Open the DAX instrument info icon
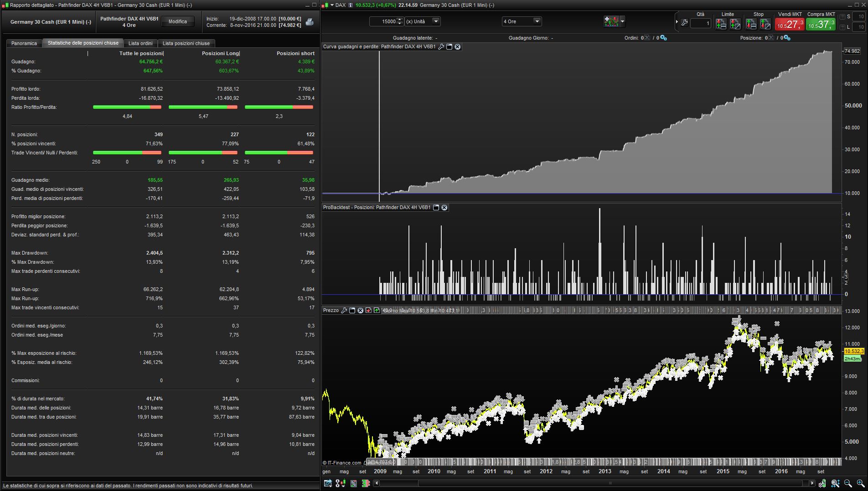Viewport: 868px width, 491px height. [351, 5]
